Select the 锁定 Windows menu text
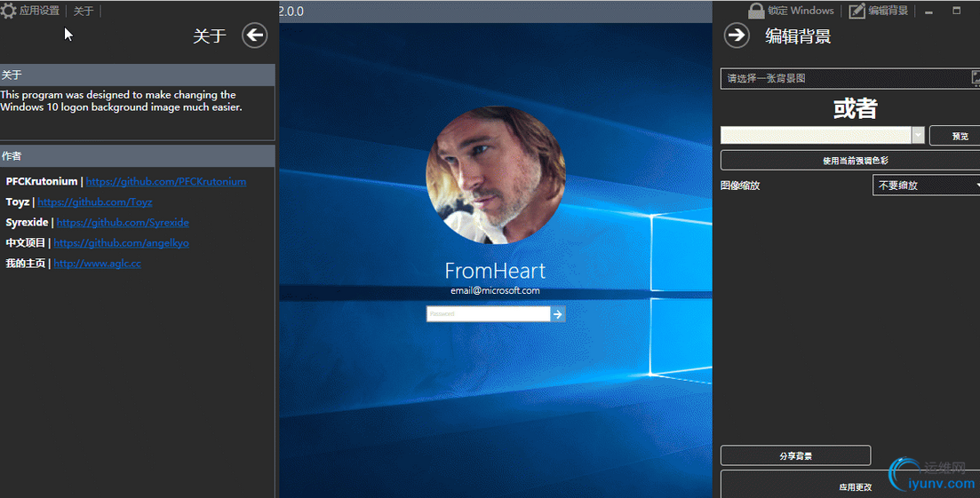980x498 pixels. click(x=801, y=11)
